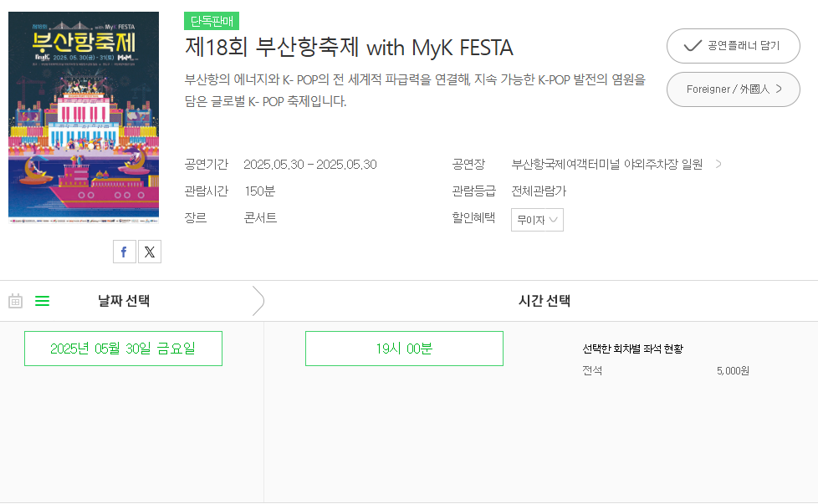Select the date 2025년 05월 30일 금요일
Screen dimensions: 818x504
[123, 349]
